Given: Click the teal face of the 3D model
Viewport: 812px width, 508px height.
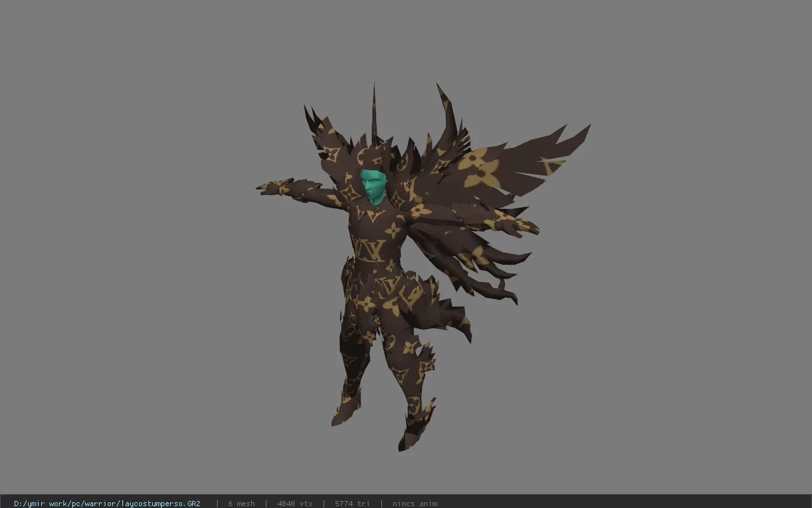Looking at the screenshot, I should 374,187.
